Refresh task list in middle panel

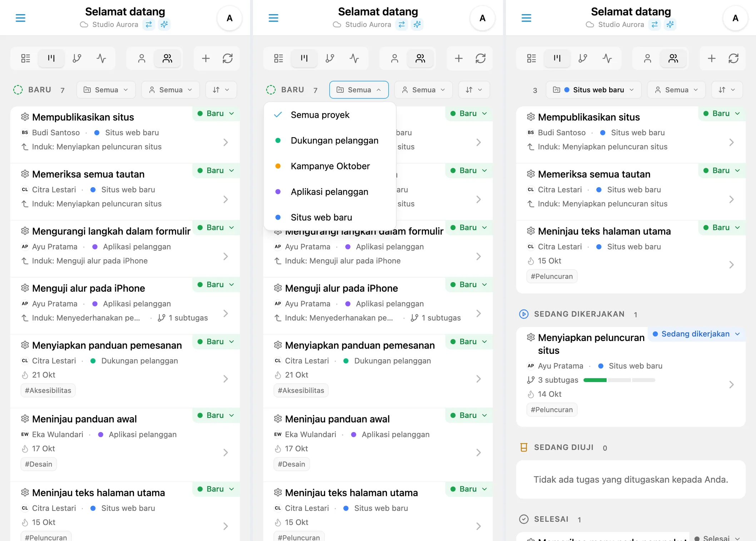click(481, 58)
